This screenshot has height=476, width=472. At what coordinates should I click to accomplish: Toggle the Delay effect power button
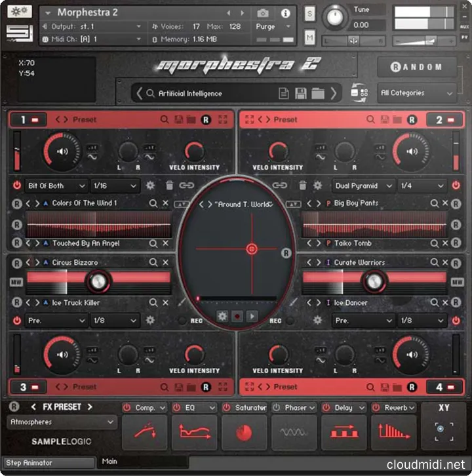[x=325, y=408]
